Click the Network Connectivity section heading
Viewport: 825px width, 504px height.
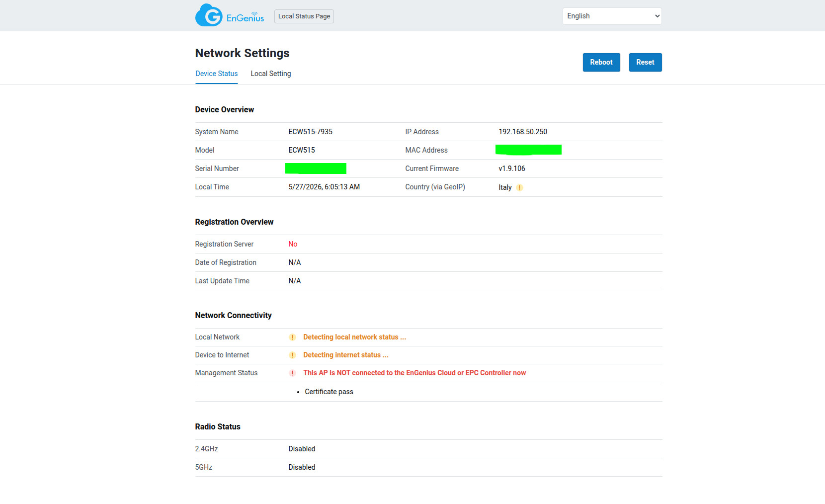point(233,316)
